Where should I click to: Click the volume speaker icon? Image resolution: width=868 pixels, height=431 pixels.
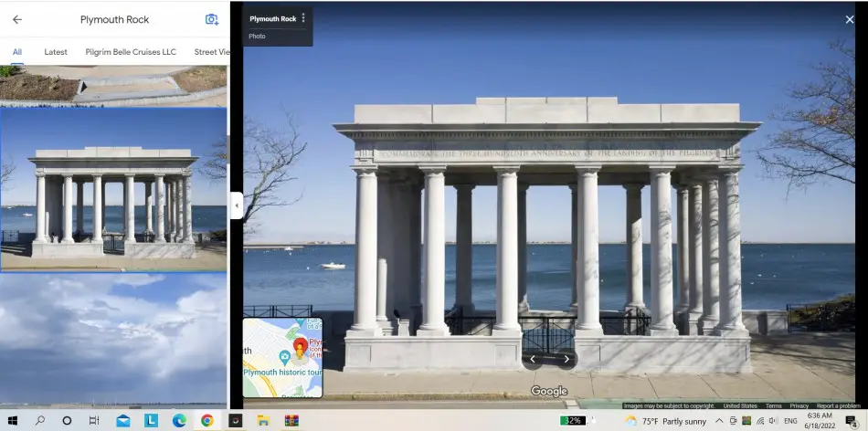[773, 421]
